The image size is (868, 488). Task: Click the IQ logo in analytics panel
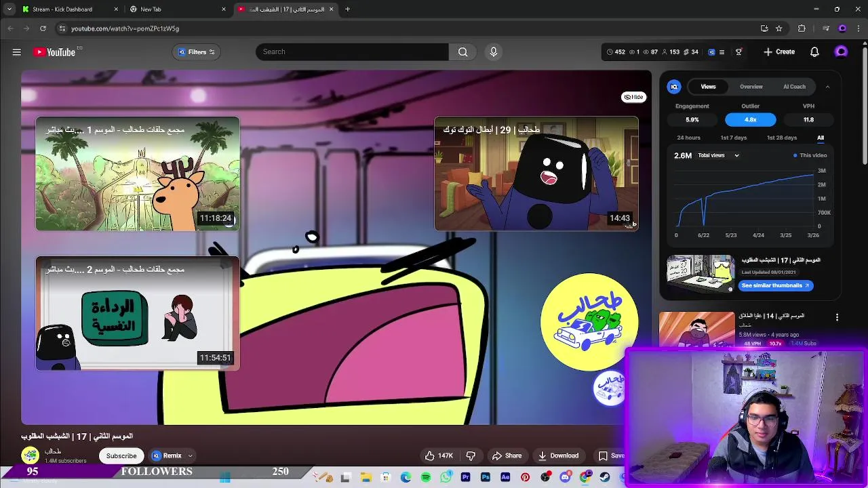[x=674, y=87]
